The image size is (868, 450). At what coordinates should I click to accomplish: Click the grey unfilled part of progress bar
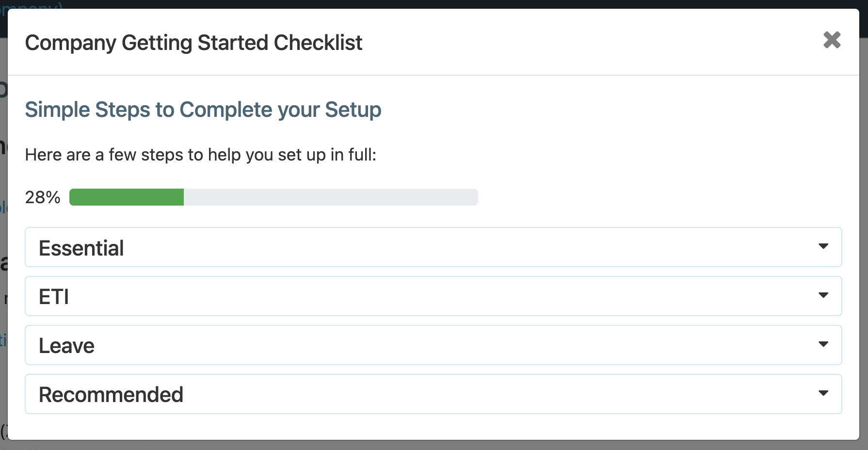pos(330,197)
